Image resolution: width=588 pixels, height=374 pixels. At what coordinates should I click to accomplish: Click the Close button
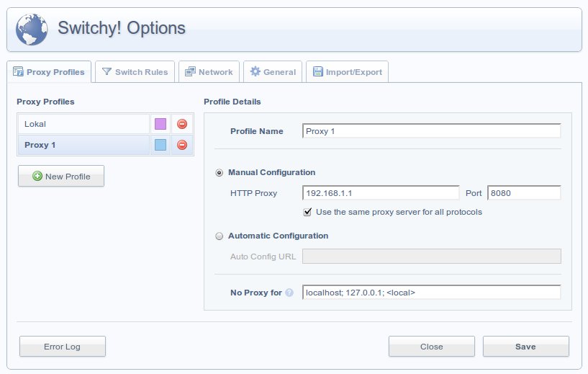point(431,347)
